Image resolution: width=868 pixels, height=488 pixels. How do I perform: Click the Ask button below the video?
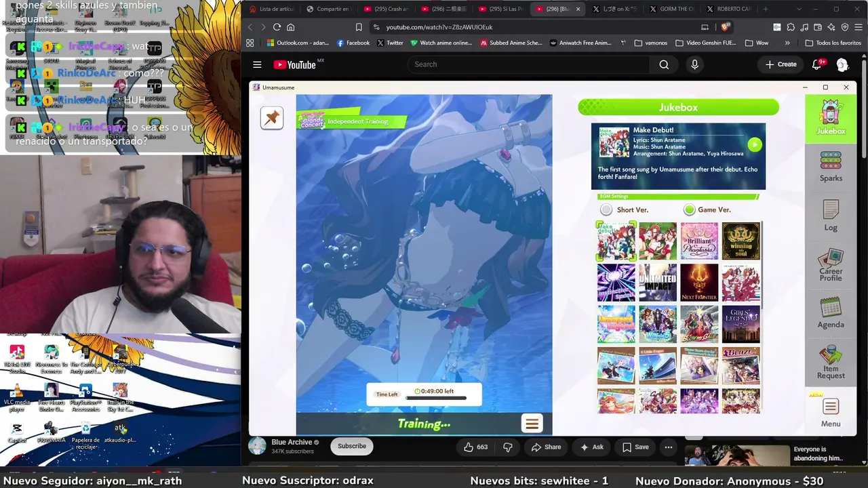click(x=592, y=447)
